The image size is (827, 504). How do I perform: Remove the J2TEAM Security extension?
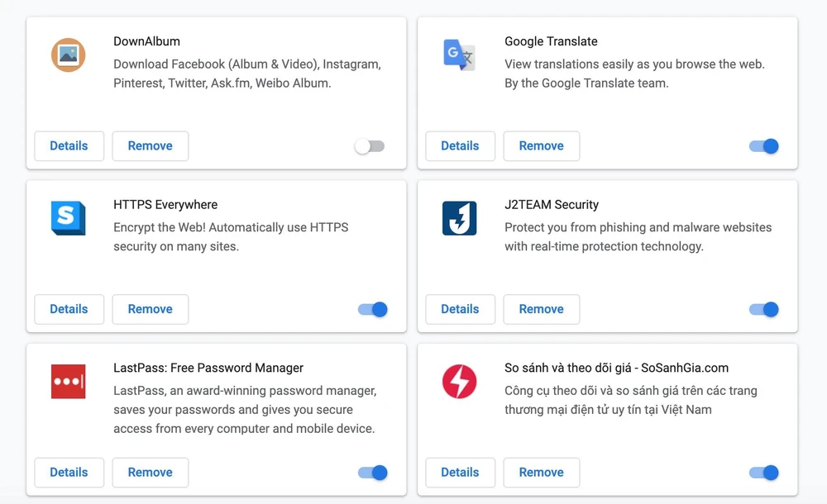[x=541, y=310]
